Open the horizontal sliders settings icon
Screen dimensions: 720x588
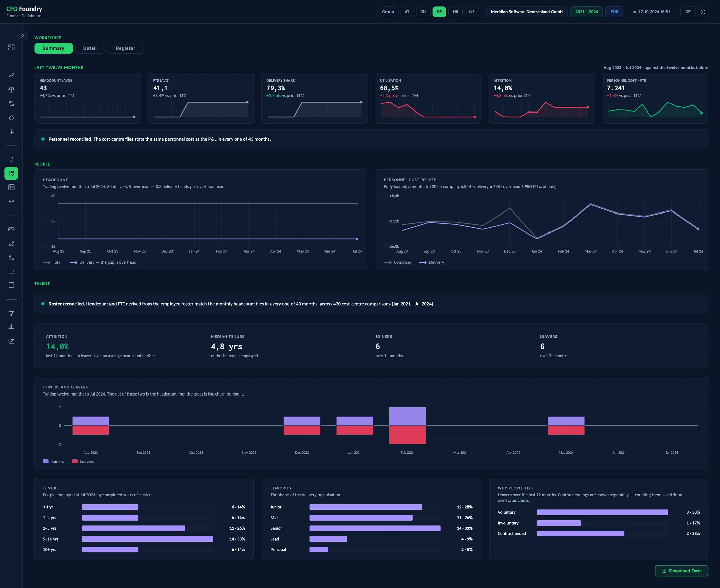click(x=12, y=313)
